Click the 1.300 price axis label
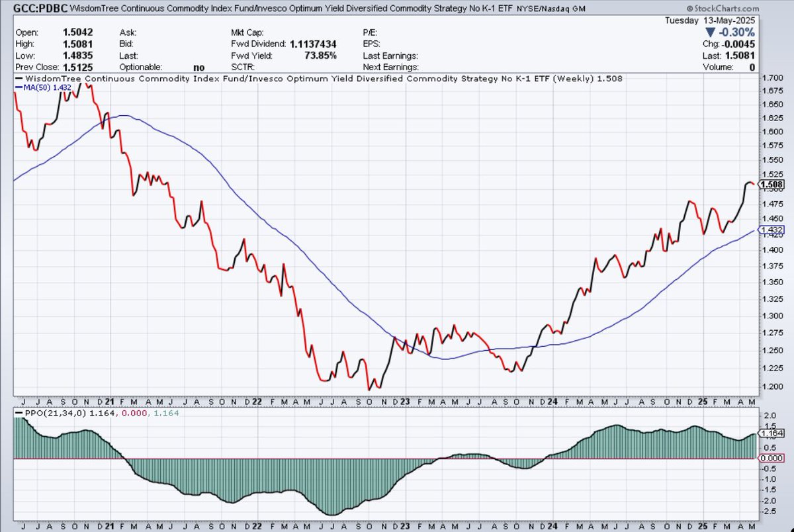This screenshot has width=794, height=532. (x=772, y=316)
